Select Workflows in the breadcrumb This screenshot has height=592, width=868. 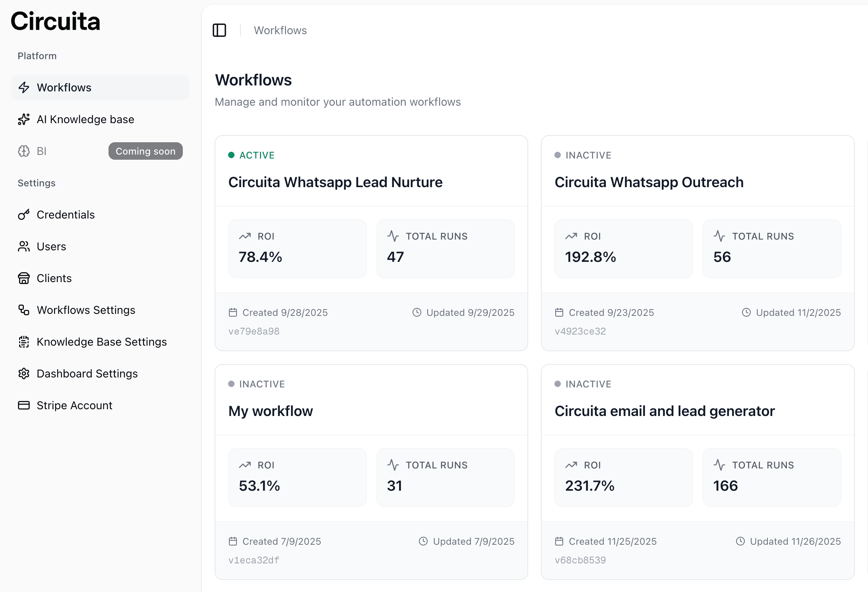pyautogui.click(x=280, y=30)
